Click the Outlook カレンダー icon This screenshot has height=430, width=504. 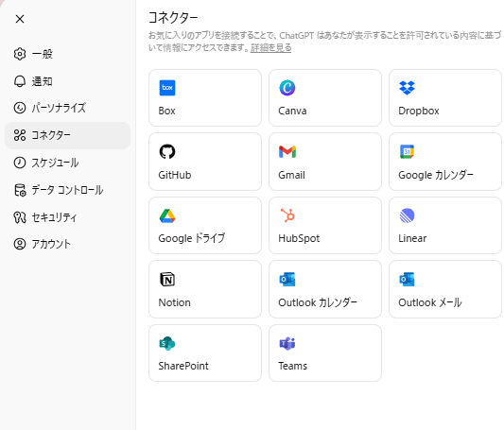[x=287, y=280]
